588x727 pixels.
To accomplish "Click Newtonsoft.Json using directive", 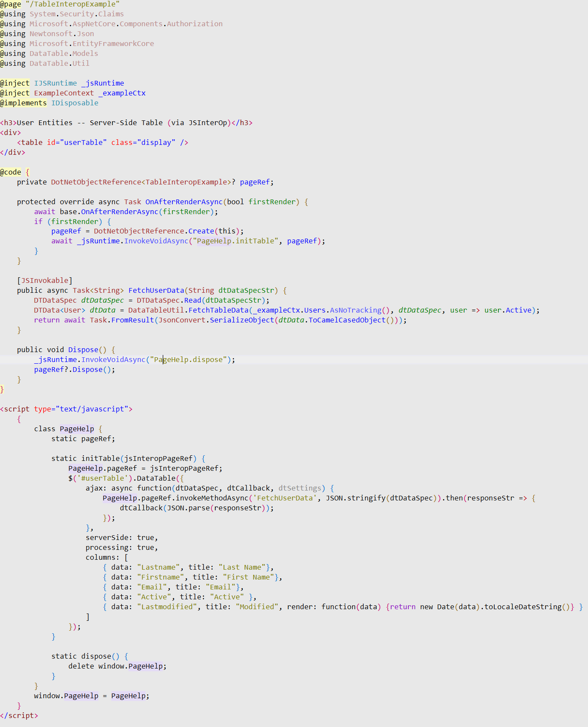I will [x=61, y=34].
